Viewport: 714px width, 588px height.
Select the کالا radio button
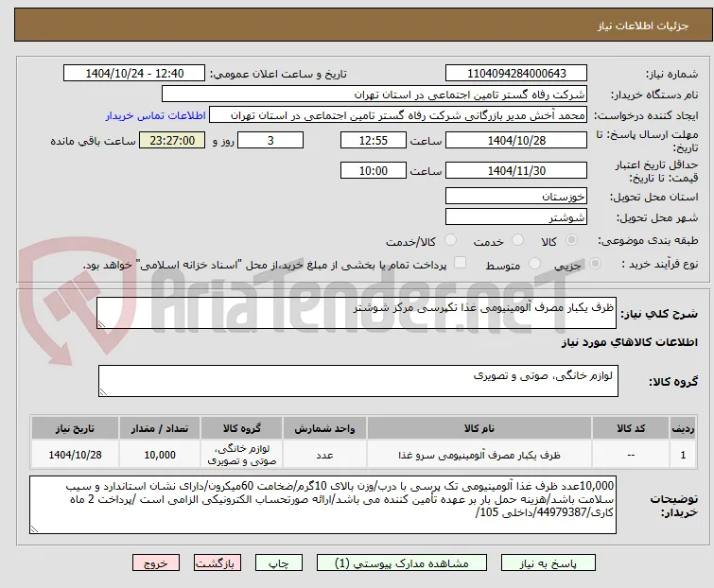point(571,240)
